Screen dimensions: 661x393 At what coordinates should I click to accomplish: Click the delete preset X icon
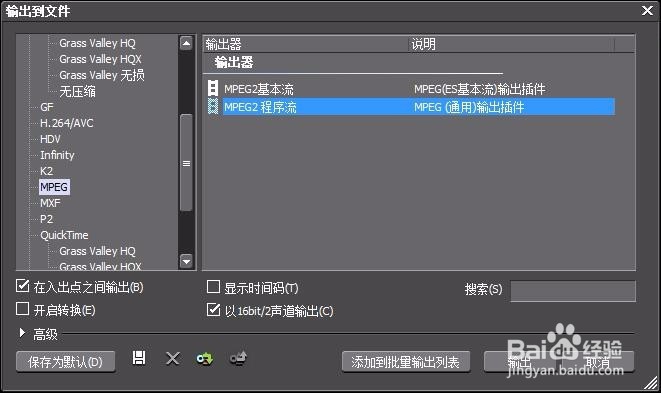(x=173, y=359)
